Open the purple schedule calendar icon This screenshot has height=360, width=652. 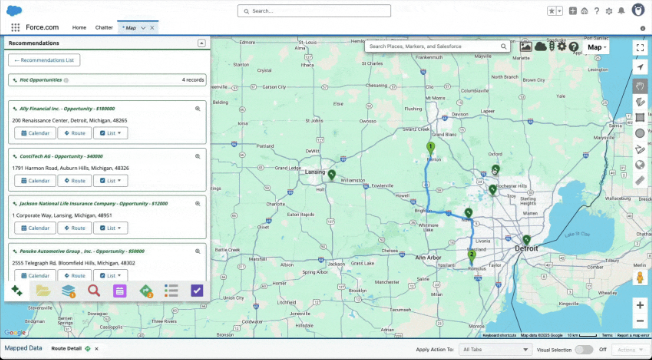click(120, 291)
